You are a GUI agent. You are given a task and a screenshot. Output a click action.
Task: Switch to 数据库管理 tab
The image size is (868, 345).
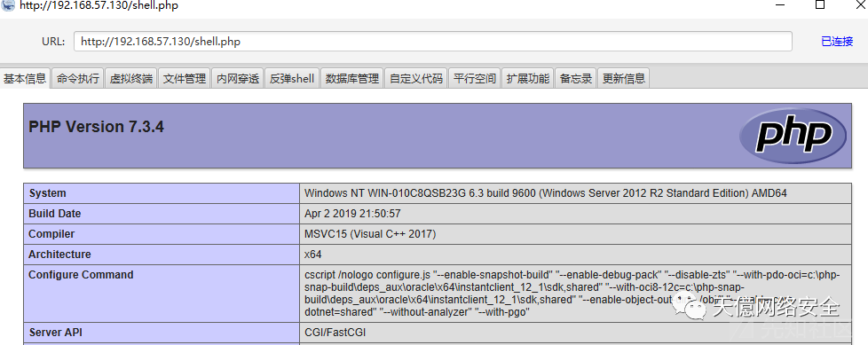tap(352, 79)
